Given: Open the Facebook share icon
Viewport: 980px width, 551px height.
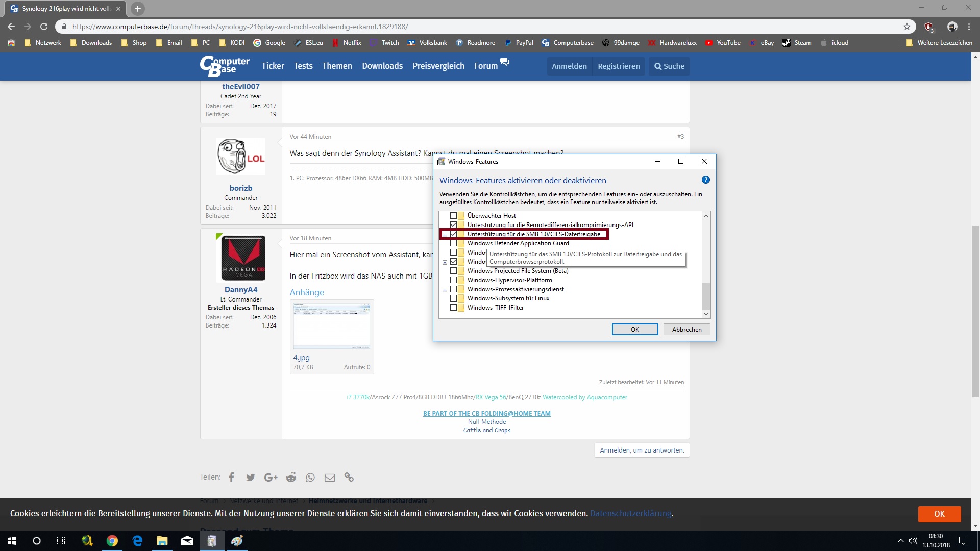Looking at the screenshot, I should pos(231,477).
